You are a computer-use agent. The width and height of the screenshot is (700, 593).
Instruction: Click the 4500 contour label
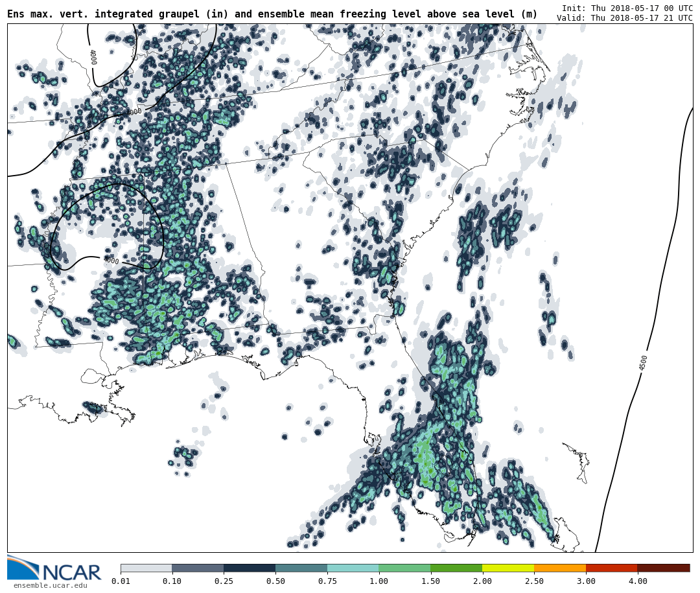(x=644, y=363)
